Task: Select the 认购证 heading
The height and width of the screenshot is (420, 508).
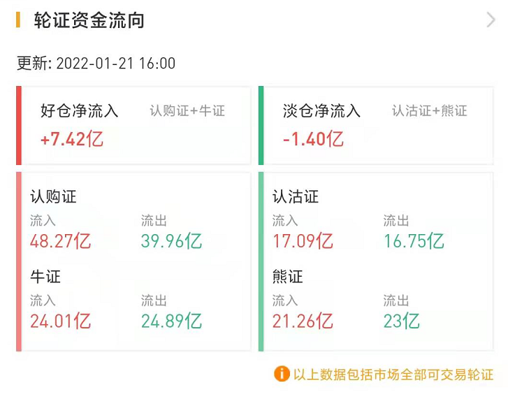Action: 54,196
